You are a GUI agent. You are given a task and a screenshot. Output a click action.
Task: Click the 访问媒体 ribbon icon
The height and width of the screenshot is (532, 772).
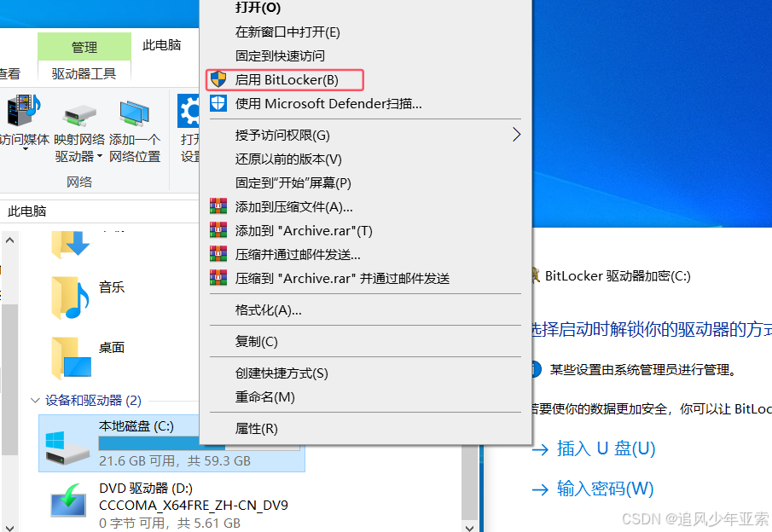point(23,111)
